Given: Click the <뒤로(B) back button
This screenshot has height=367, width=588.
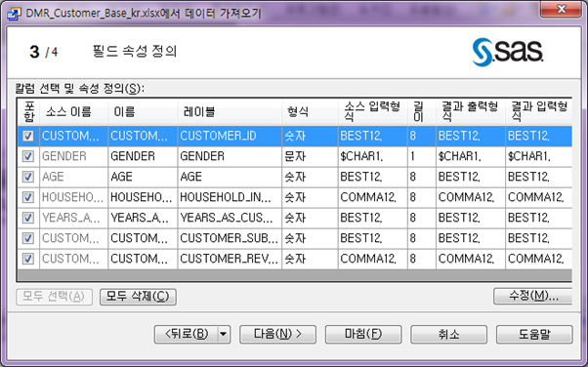Looking at the screenshot, I should pyautogui.click(x=187, y=334).
